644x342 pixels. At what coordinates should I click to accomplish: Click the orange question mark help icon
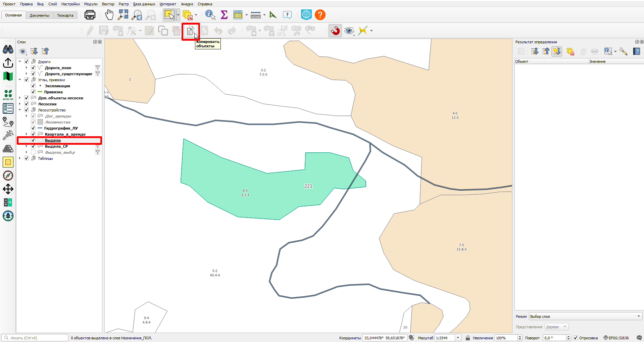(x=320, y=15)
